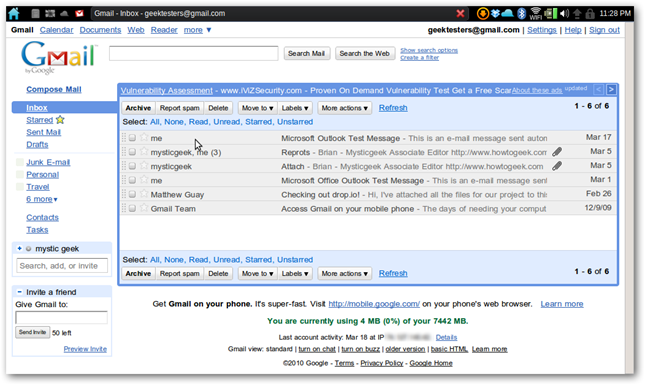Click the Bluetooth tray icon

521,13
